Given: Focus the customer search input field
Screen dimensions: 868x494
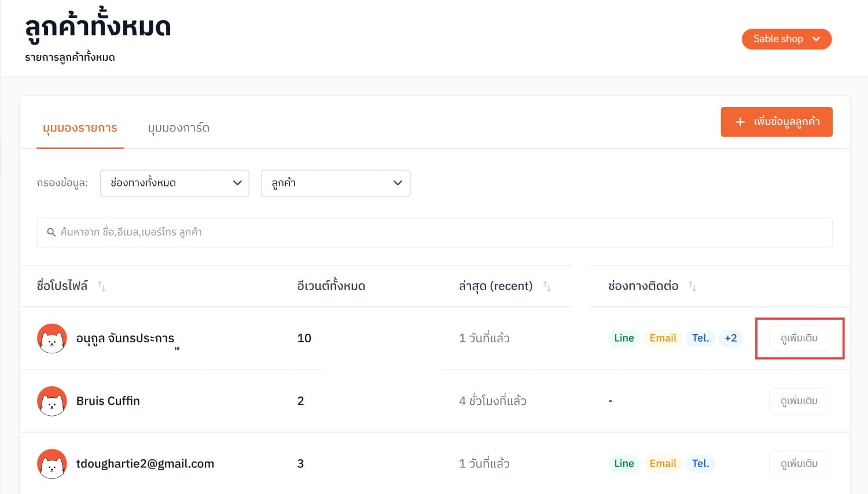Looking at the screenshot, I should (x=435, y=232).
